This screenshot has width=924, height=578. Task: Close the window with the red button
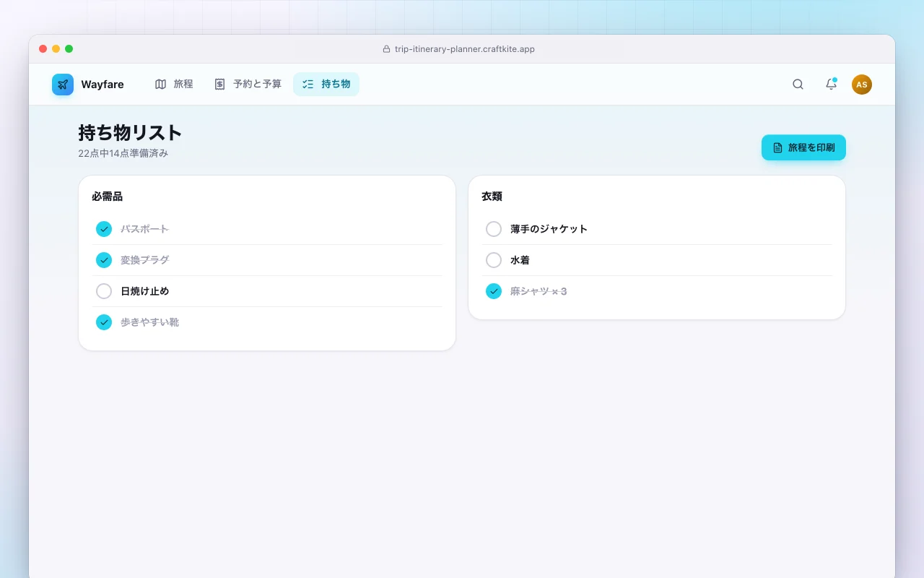tap(43, 49)
